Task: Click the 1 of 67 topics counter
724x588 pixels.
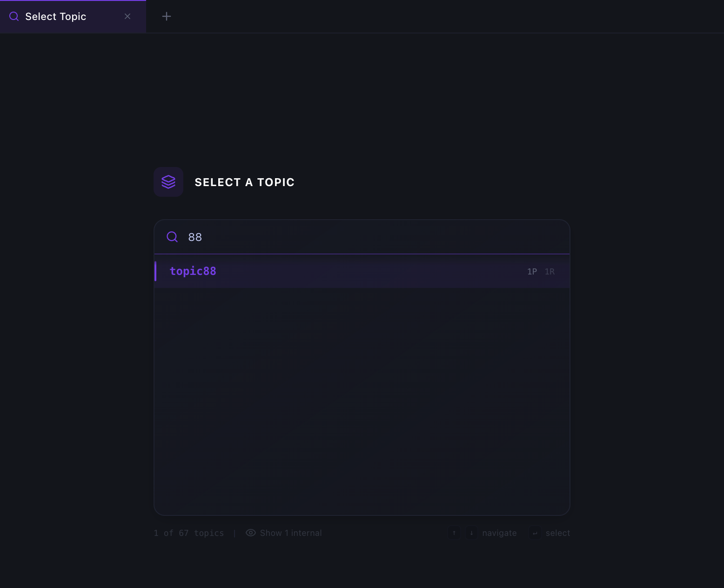Action: point(188,533)
